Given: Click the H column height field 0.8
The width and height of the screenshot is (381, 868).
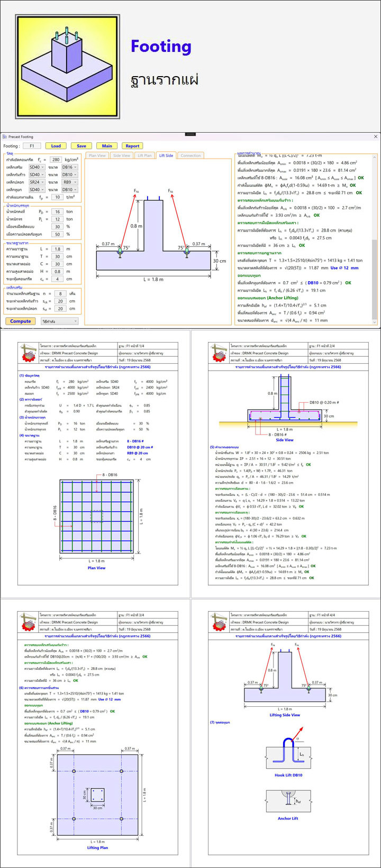Looking at the screenshot, I should pos(56,271).
